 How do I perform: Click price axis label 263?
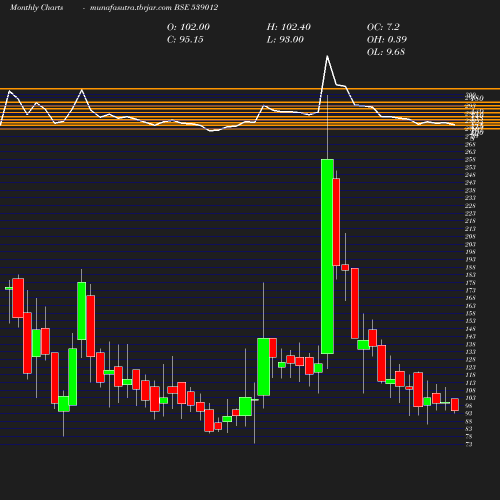click(470, 152)
